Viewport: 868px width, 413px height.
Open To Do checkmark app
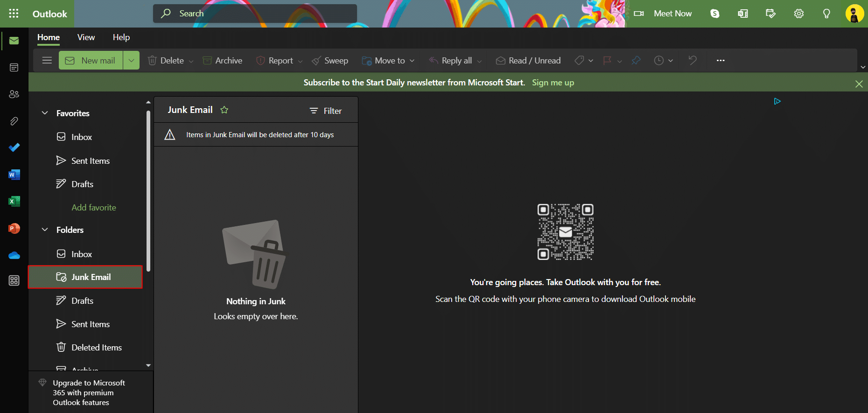[14, 148]
